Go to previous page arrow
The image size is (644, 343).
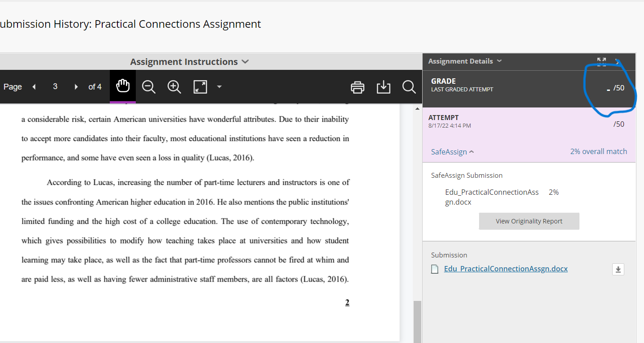(34, 87)
